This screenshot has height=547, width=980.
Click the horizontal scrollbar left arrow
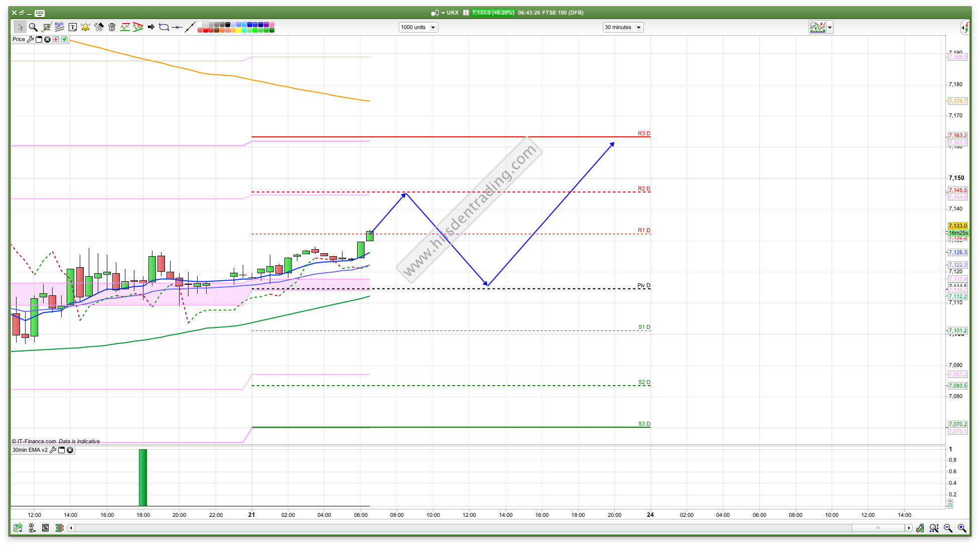click(x=71, y=528)
